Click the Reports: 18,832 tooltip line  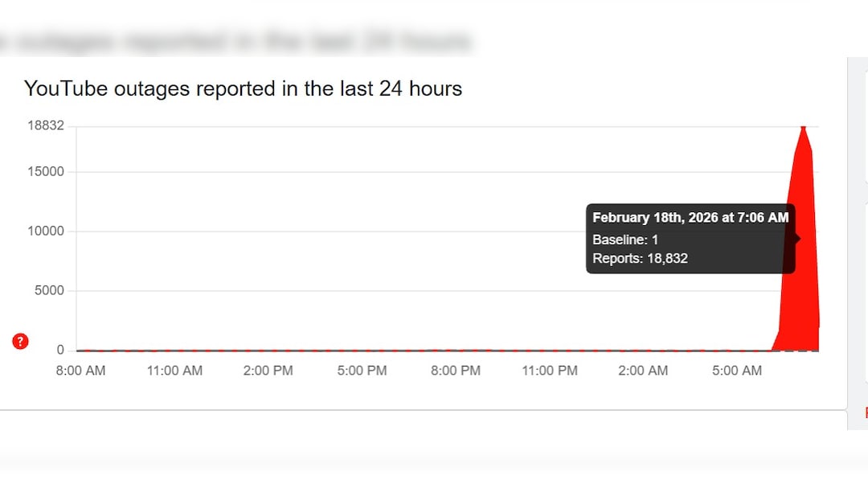coord(640,259)
